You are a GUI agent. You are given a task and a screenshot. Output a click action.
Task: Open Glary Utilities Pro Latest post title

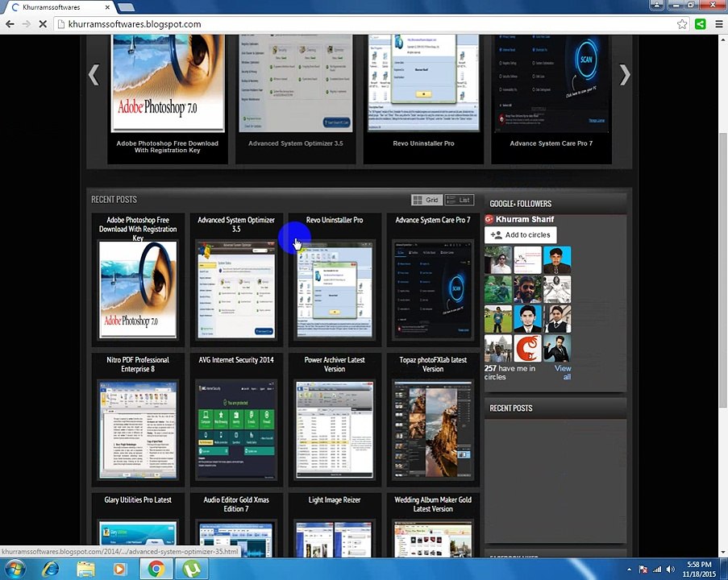pyautogui.click(x=138, y=499)
